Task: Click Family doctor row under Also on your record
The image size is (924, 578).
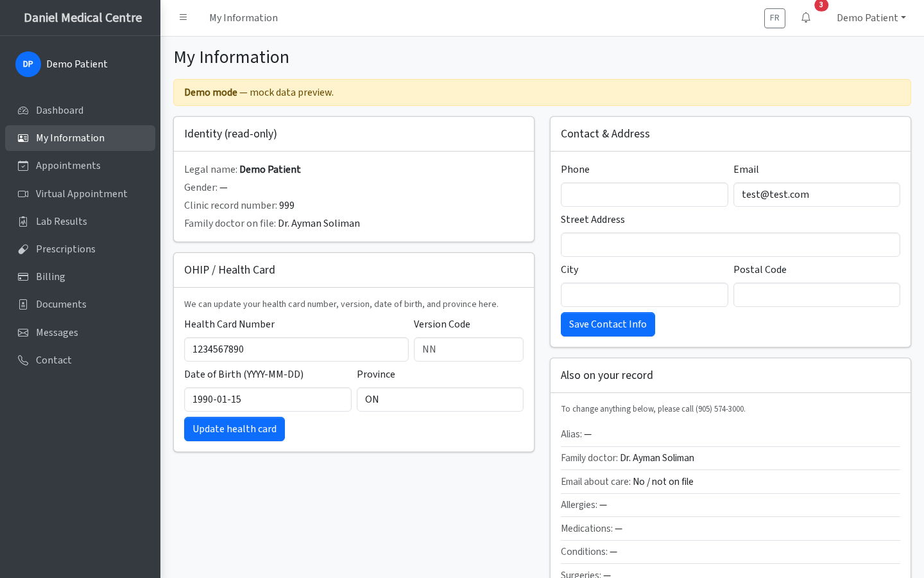Action: pos(730,458)
